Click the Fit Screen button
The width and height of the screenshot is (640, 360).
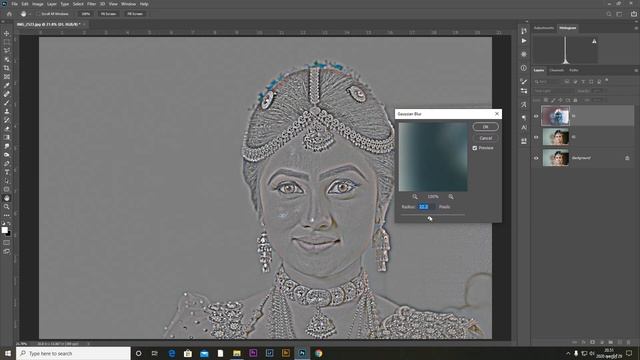[109, 14]
